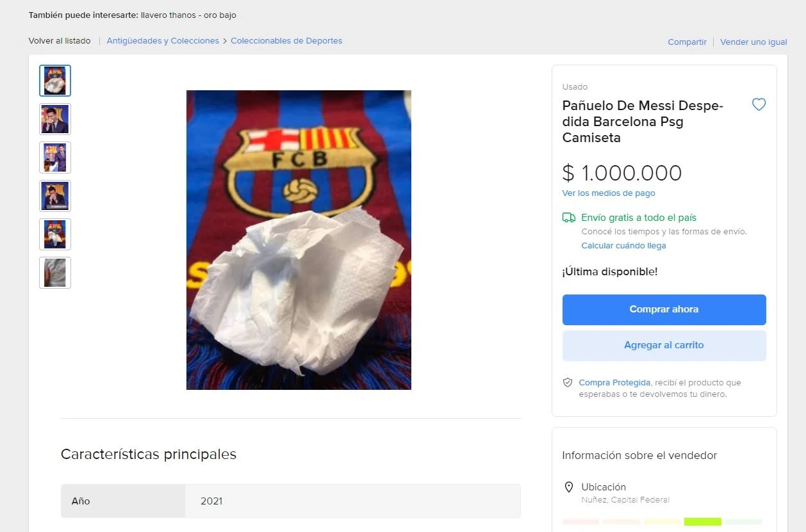The width and height of the screenshot is (806, 532).
Task: Select the last product thumbnail
Action: (x=54, y=273)
